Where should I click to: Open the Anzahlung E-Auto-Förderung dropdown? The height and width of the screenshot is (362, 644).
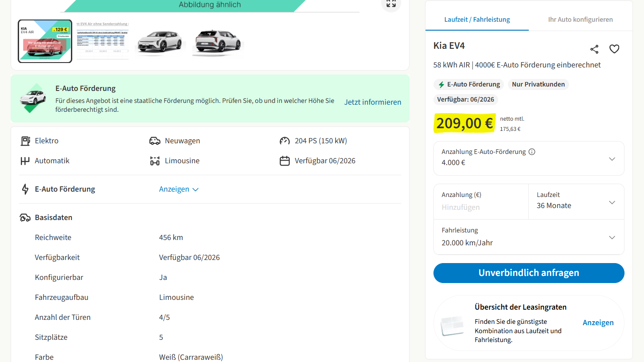pos(612,159)
